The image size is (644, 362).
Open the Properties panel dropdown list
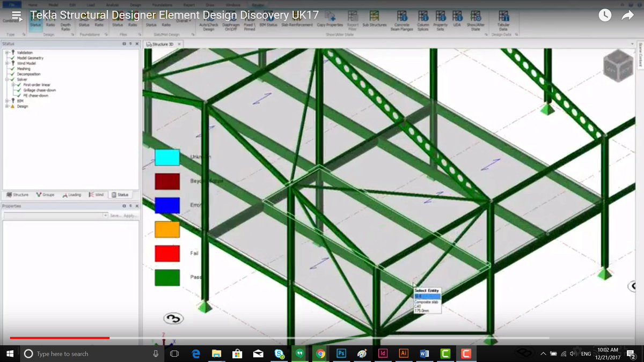tap(105, 214)
